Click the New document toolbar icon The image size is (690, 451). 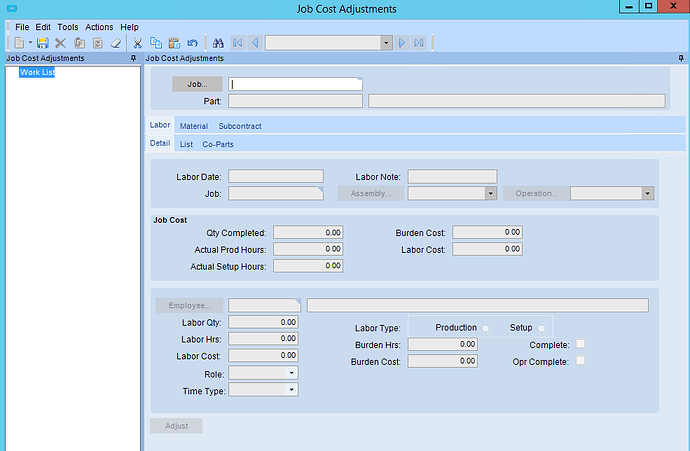pyautogui.click(x=19, y=43)
